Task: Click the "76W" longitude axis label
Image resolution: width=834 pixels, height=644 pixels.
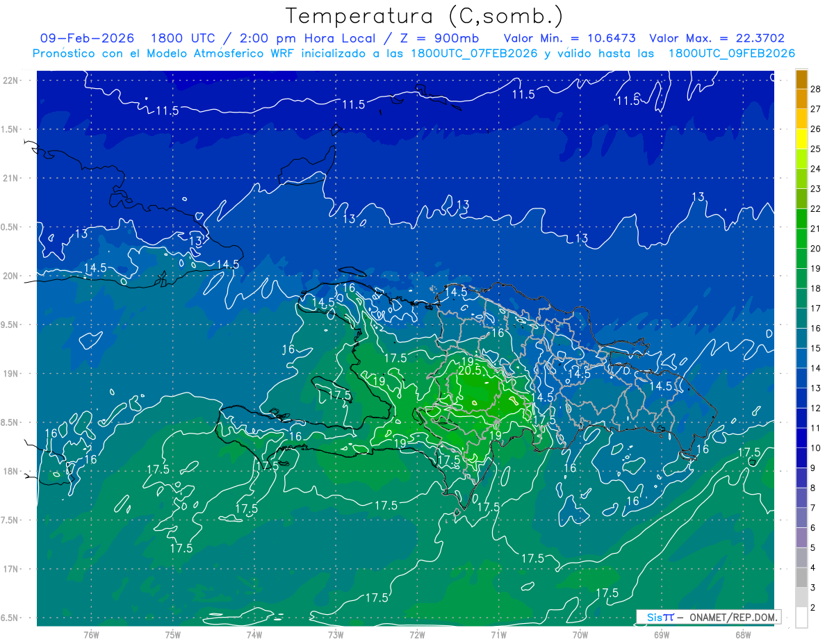Action: pos(91,634)
